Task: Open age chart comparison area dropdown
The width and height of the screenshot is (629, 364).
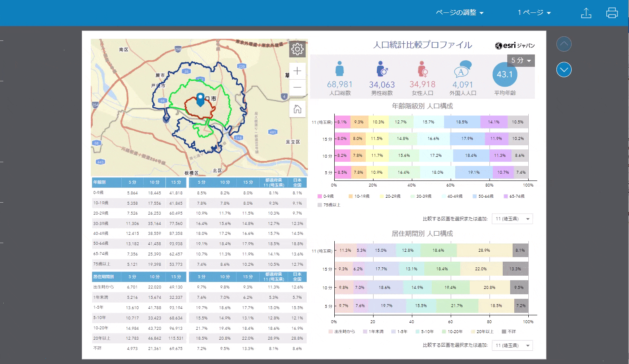Action: [512, 219]
